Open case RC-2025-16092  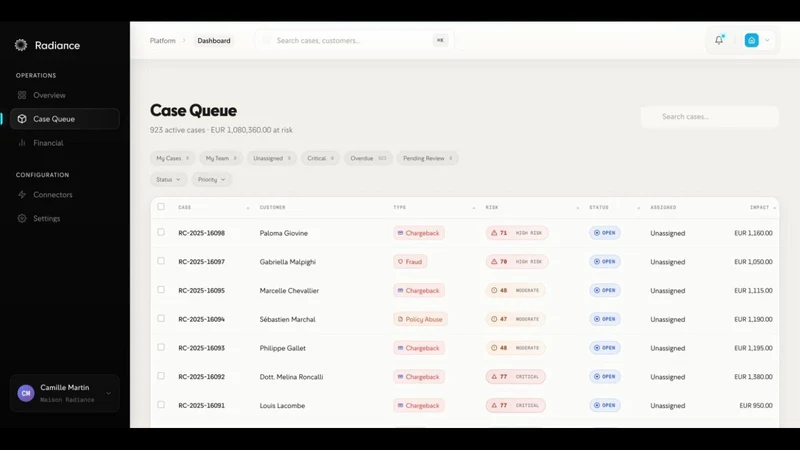coord(202,377)
